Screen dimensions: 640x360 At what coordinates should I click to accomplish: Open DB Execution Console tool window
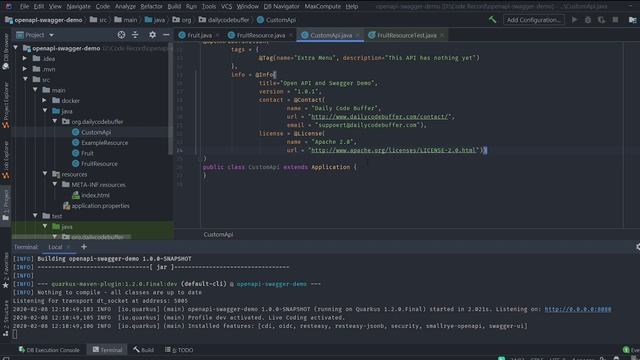[49, 350]
